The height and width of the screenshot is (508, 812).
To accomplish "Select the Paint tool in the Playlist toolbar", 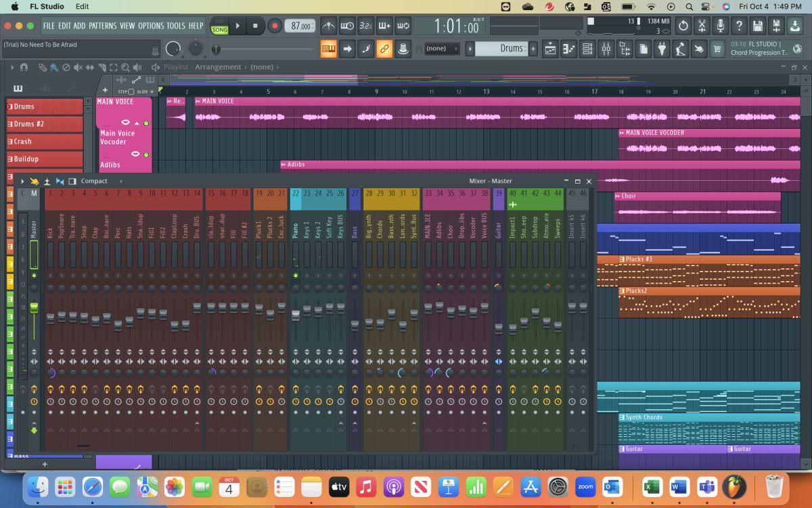I will click(x=53, y=67).
